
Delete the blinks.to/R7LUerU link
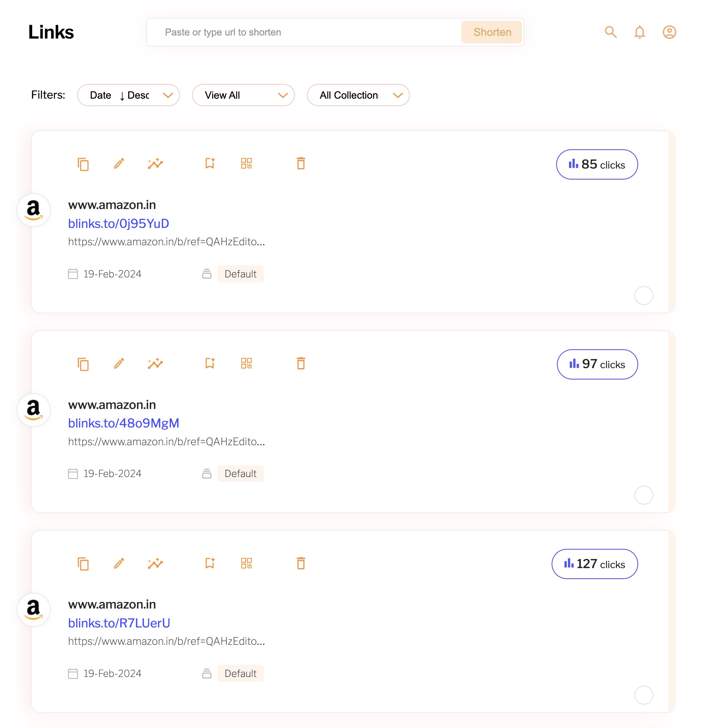(x=301, y=563)
